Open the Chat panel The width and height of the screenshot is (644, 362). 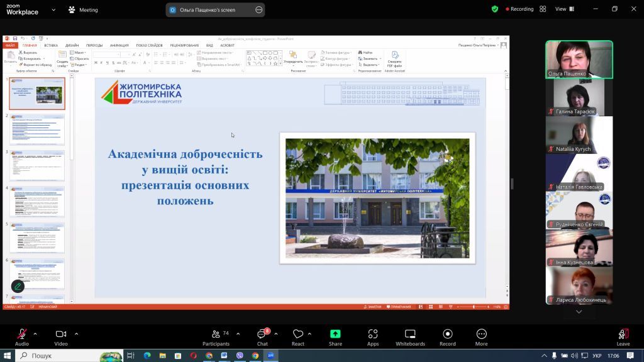(262, 337)
